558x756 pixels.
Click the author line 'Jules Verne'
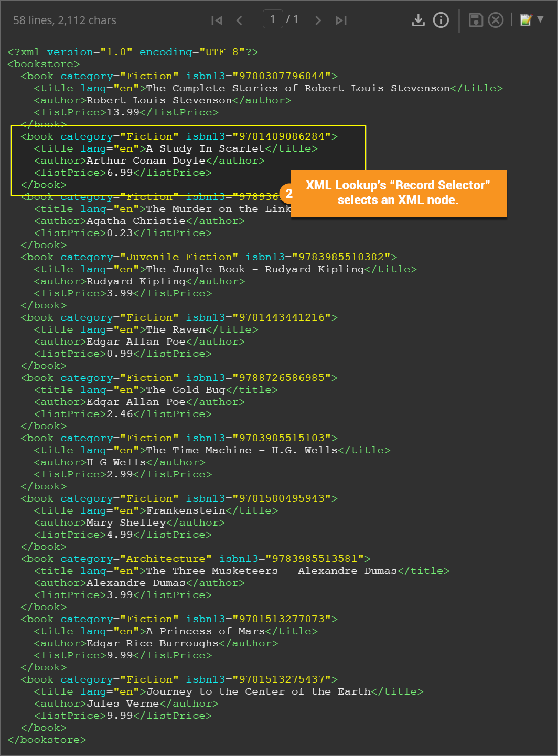coord(126,704)
